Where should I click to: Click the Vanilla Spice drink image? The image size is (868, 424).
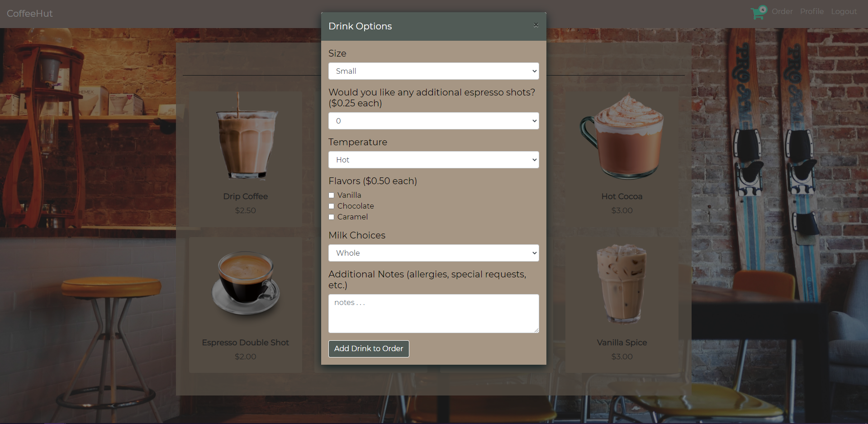621,284
